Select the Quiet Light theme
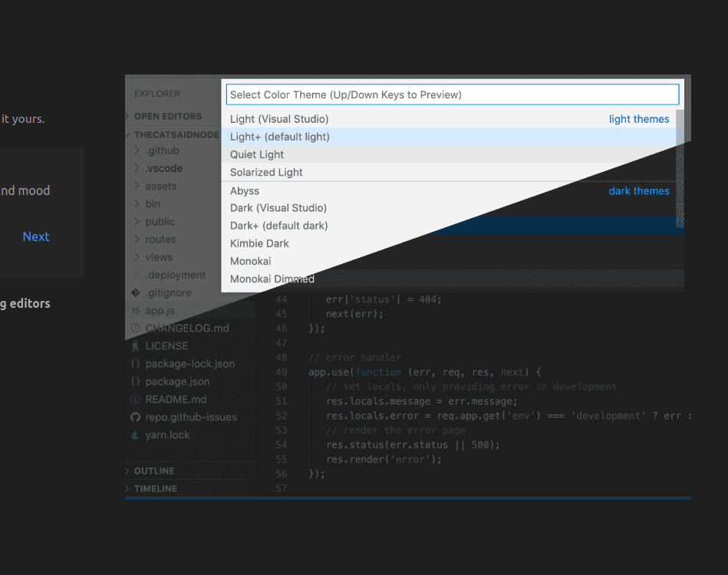 click(x=256, y=154)
